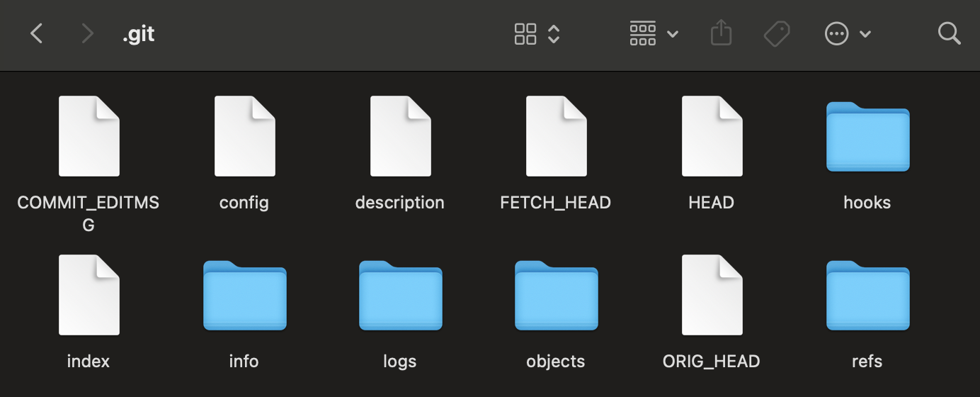This screenshot has height=397, width=980.
Task: Click the index filename label
Action: click(x=89, y=362)
